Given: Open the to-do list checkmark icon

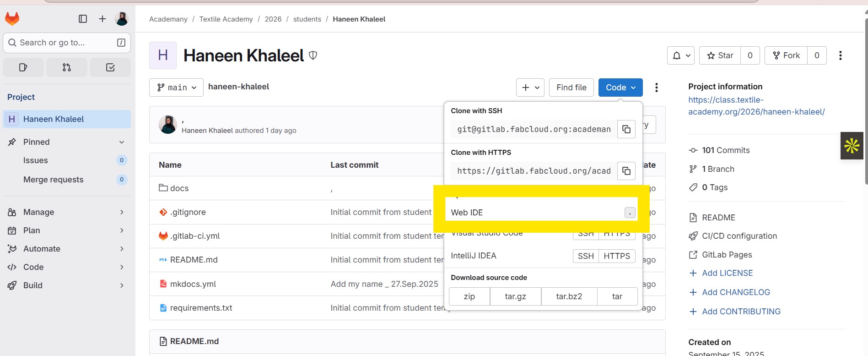Looking at the screenshot, I should [110, 67].
